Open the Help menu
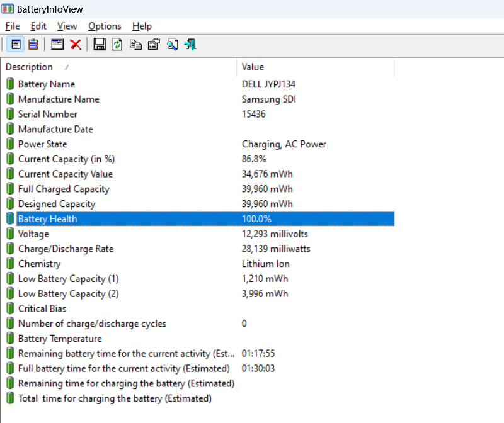The width and height of the screenshot is (504, 423). 142,26
